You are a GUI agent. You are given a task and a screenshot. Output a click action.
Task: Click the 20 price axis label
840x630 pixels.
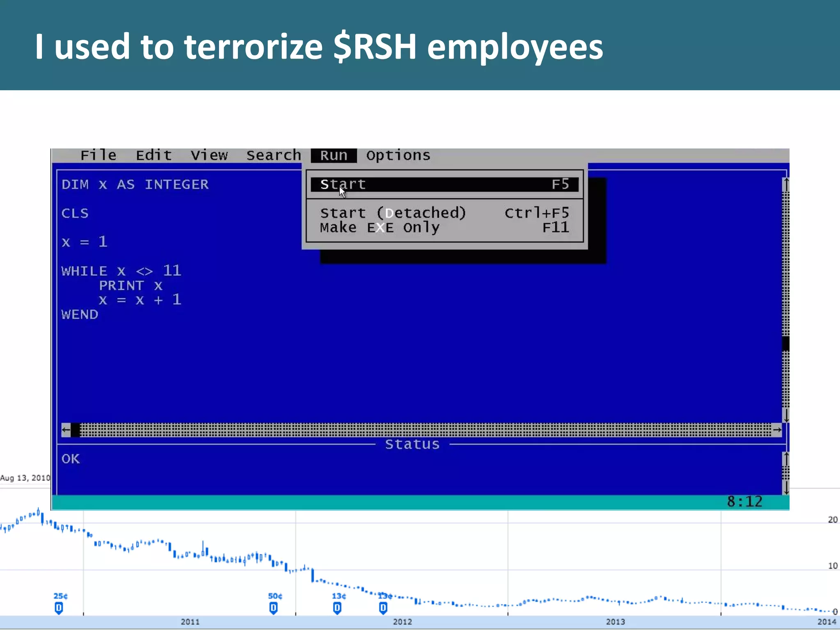pyautogui.click(x=833, y=520)
